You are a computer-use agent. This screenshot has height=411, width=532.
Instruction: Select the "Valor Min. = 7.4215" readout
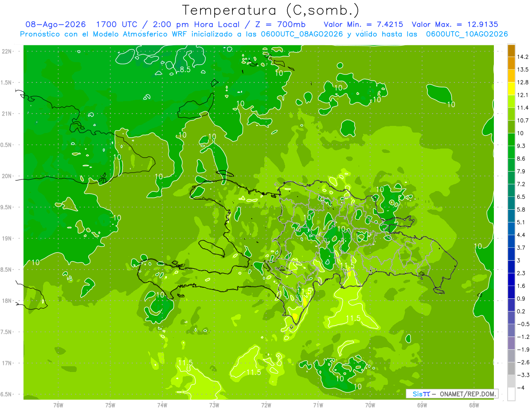tap(363, 24)
